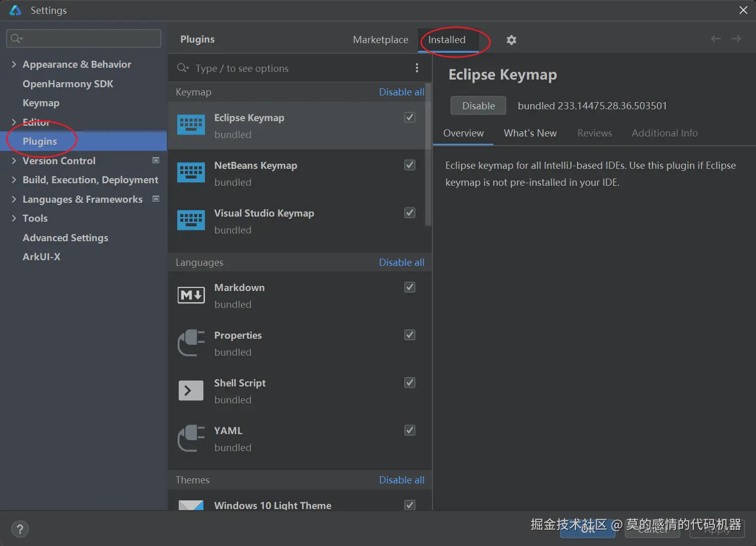Click the Markdown plugin icon
Image resolution: width=756 pixels, height=546 pixels.
(191, 295)
